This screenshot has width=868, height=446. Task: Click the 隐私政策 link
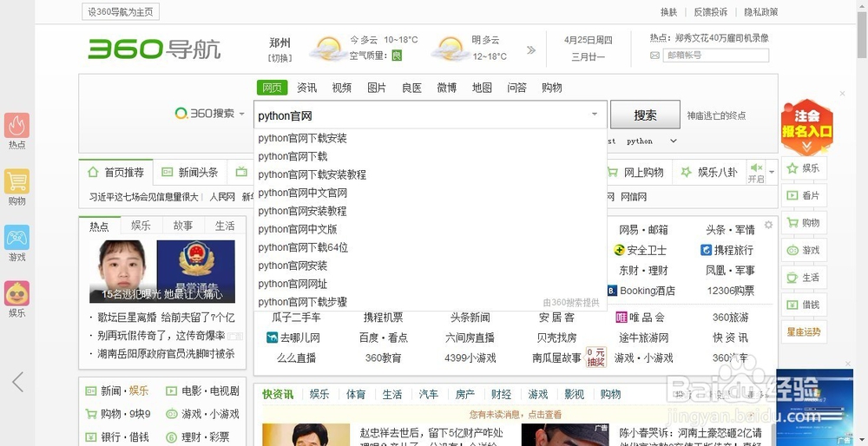(760, 12)
